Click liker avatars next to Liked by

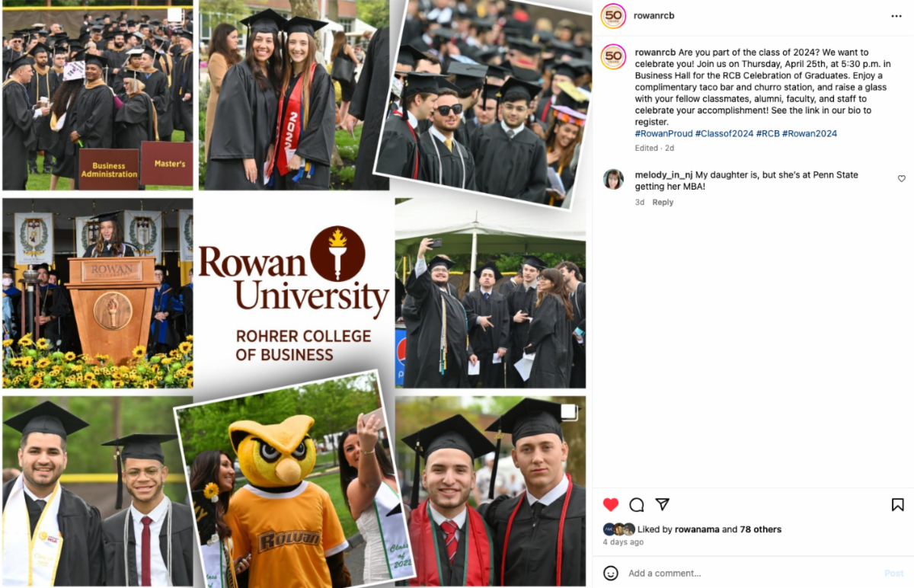618,529
